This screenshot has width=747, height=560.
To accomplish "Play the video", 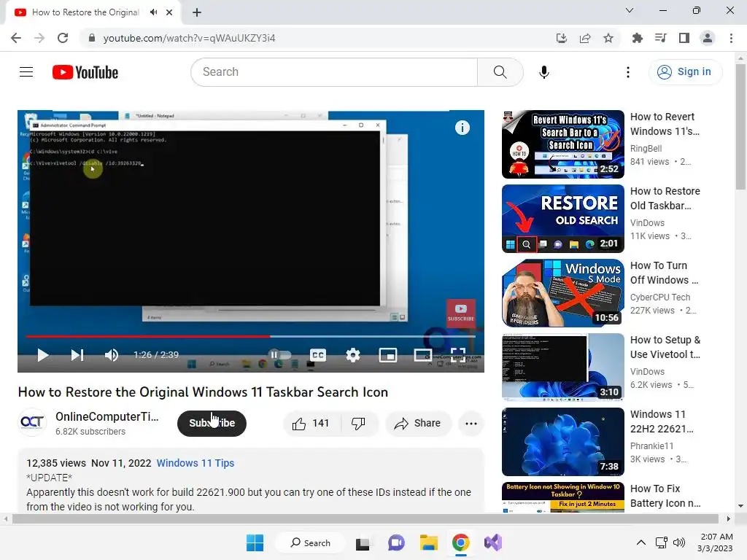I will 43,355.
